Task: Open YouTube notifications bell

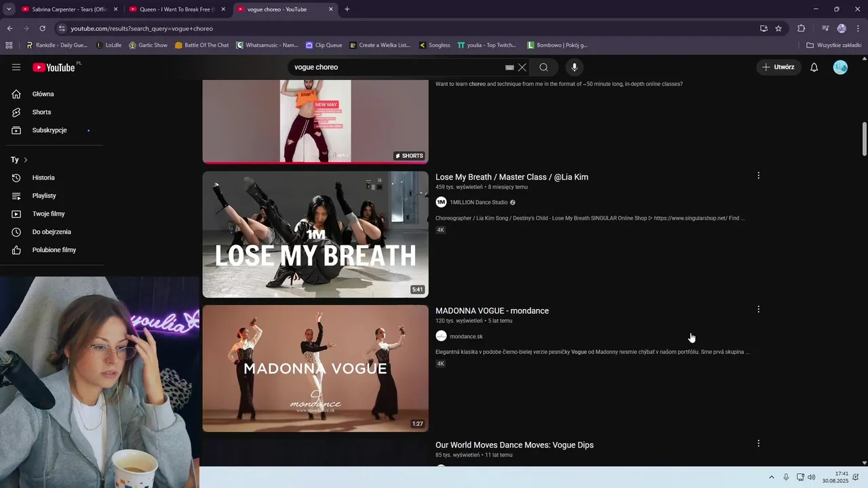Action: click(x=814, y=67)
